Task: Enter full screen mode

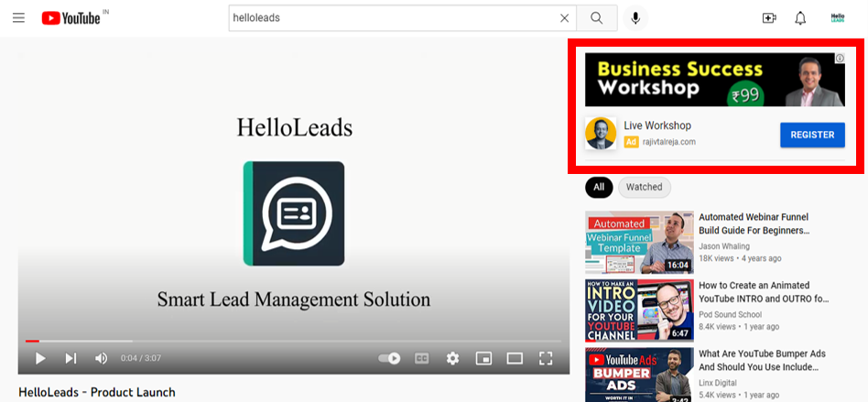Action: coord(546,358)
